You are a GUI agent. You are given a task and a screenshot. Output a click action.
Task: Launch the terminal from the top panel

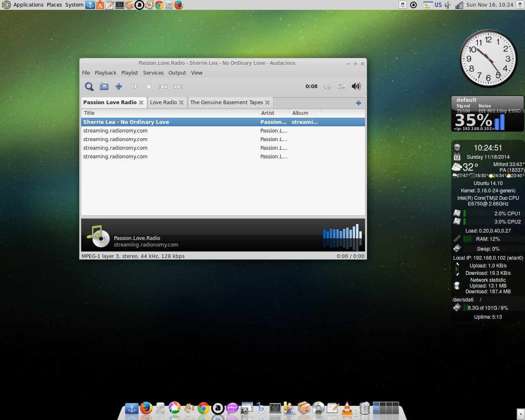click(x=120, y=5)
